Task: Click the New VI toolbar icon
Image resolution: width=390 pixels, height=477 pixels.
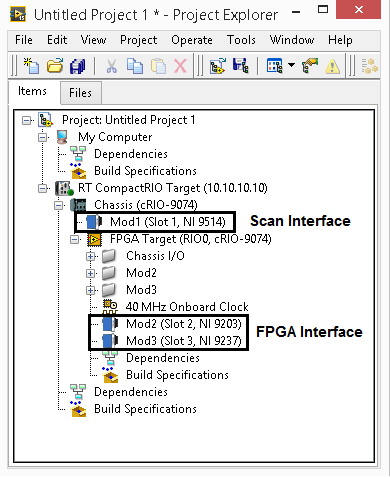Action: click(31, 65)
